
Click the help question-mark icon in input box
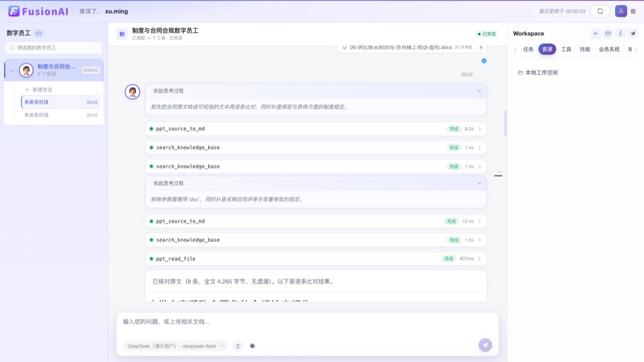(252, 346)
